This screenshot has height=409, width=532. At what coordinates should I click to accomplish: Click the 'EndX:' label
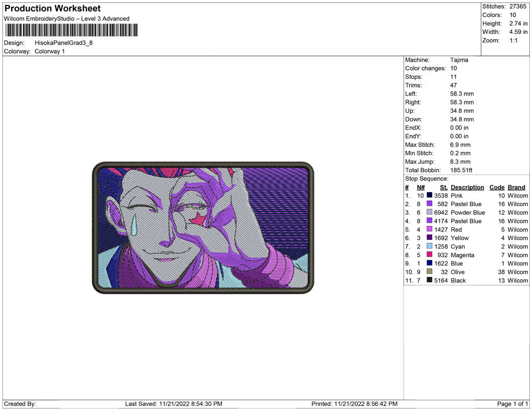[413, 128]
